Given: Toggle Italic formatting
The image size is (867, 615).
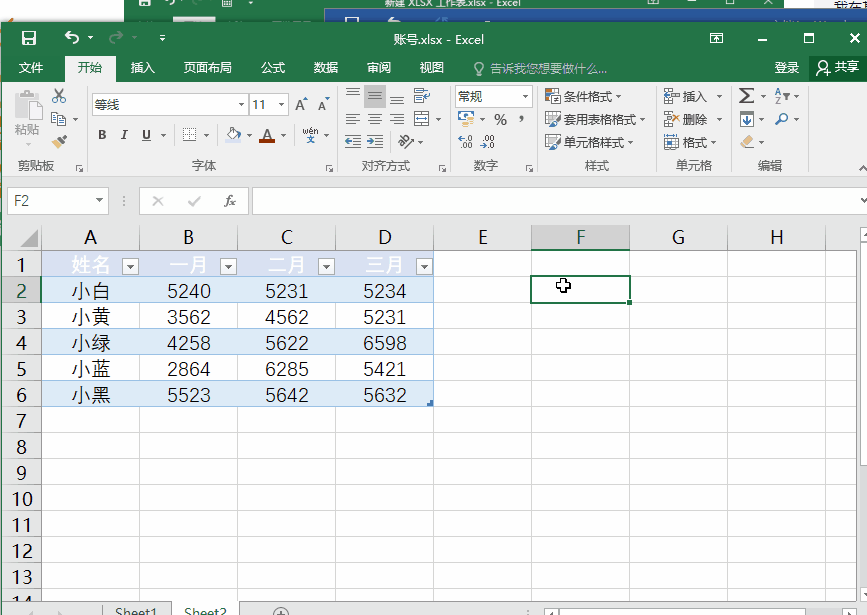Looking at the screenshot, I should pyautogui.click(x=124, y=135).
